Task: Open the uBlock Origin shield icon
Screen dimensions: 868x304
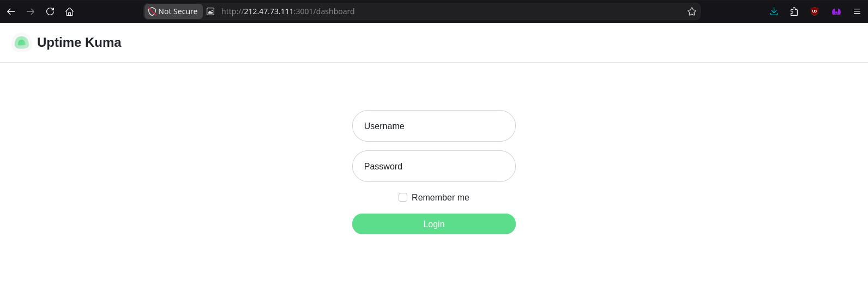Action: (x=815, y=11)
